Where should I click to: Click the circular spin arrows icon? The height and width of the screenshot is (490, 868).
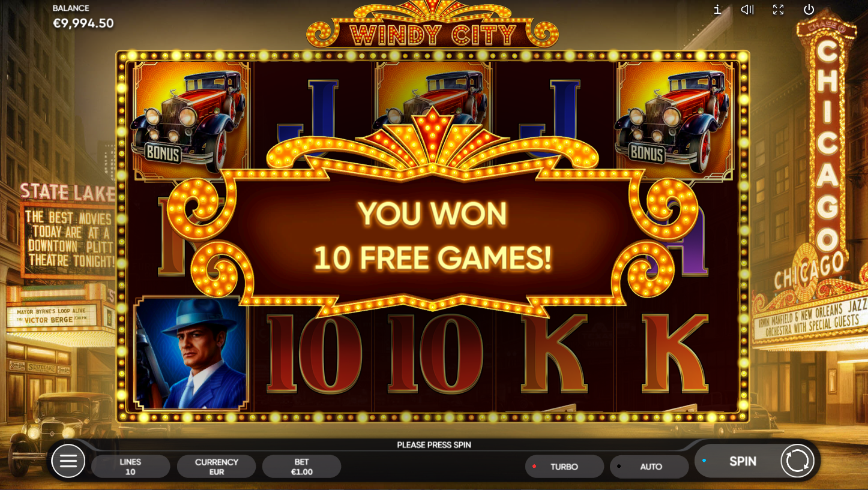click(x=797, y=461)
